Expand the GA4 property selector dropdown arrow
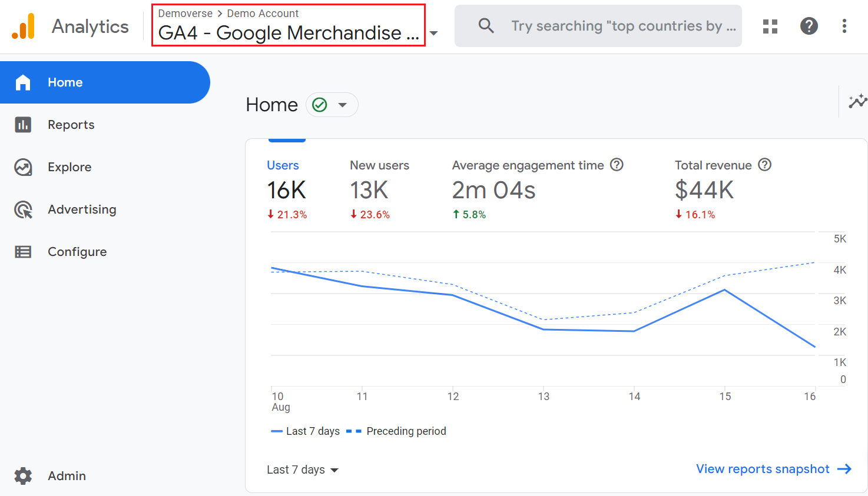This screenshot has width=868, height=496. point(434,33)
